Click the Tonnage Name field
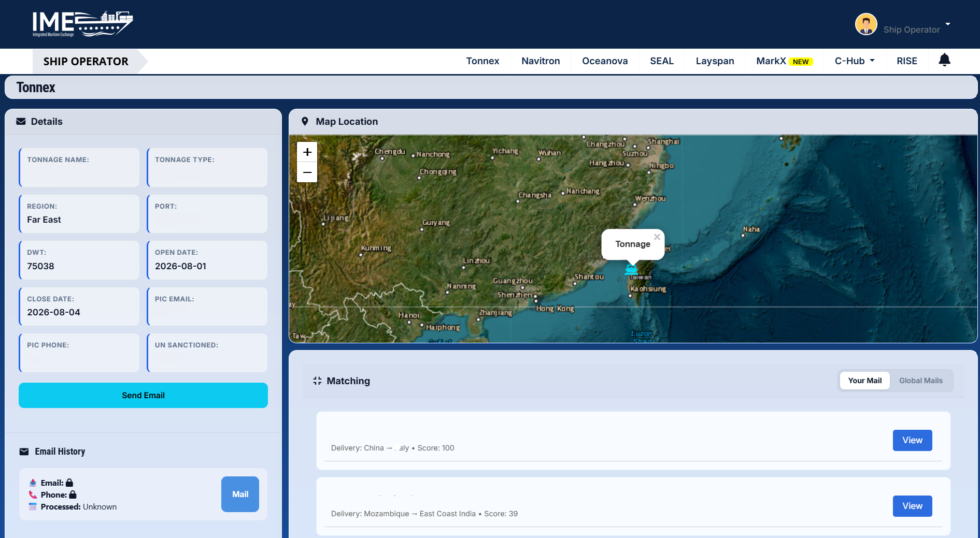980x538 pixels. point(79,168)
